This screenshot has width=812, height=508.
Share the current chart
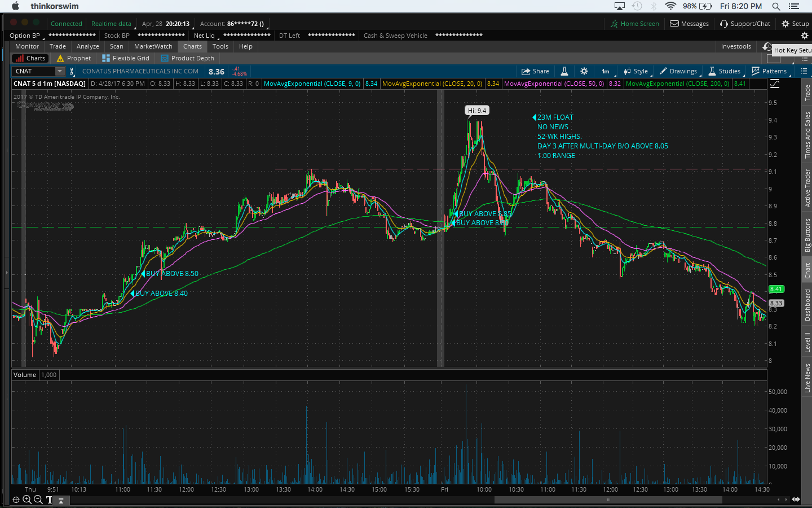(535, 71)
